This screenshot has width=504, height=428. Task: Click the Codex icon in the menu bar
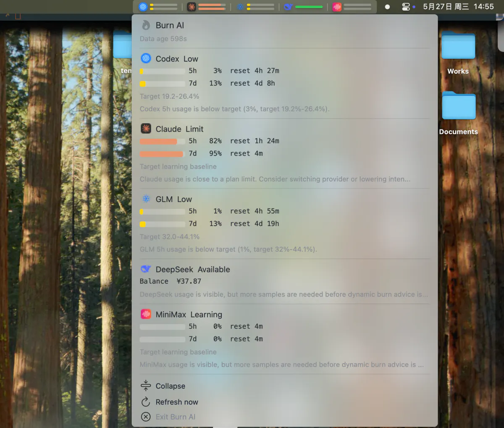coord(143,7)
